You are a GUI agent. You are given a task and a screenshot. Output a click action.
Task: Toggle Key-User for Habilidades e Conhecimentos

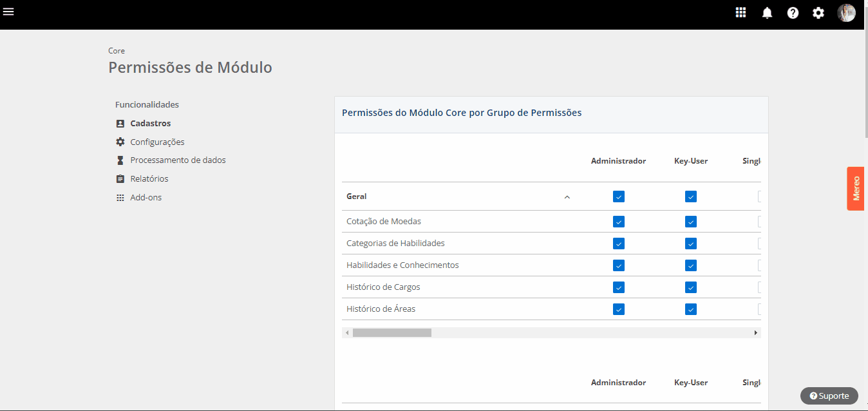pyautogui.click(x=690, y=265)
